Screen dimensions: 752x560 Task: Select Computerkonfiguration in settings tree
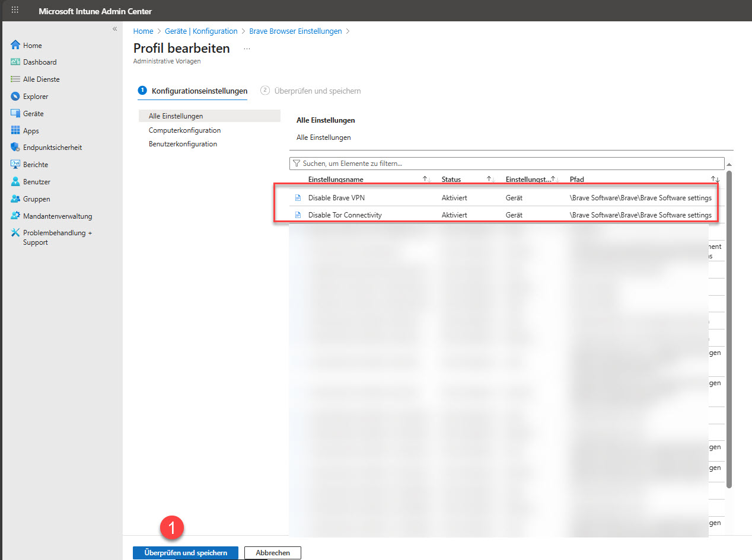(184, 130)
